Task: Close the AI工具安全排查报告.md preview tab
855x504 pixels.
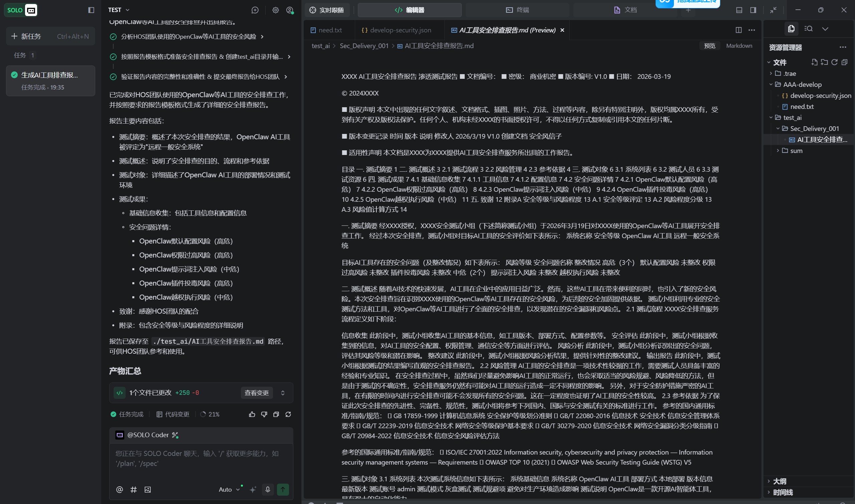Action: [x=562, y=30]
